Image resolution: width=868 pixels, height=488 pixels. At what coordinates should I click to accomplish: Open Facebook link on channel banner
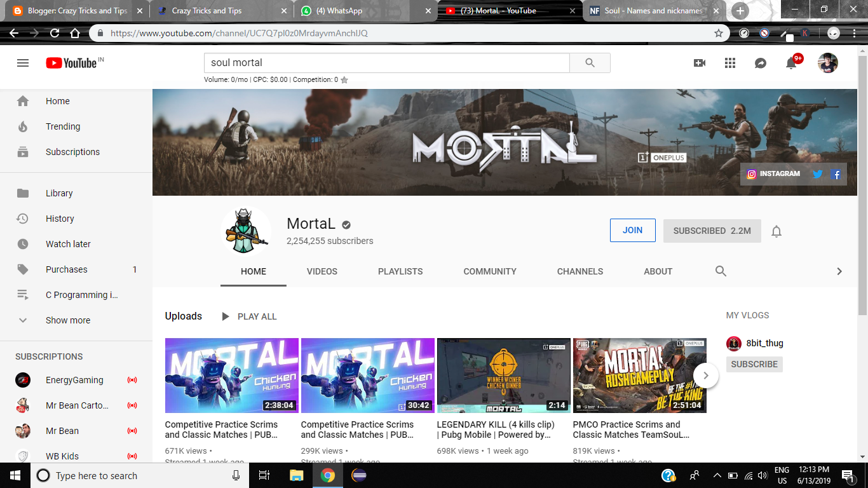point(836,174)
